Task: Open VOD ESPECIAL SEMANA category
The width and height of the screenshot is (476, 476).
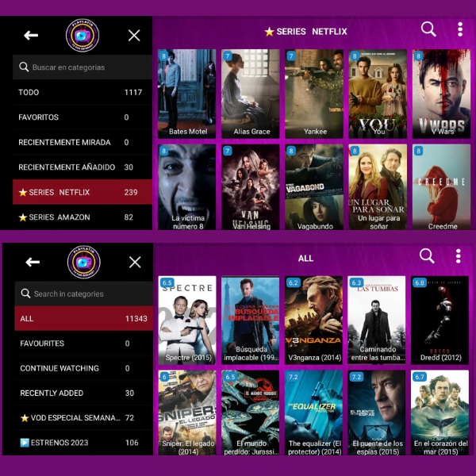Action: [x=84, y=418]
